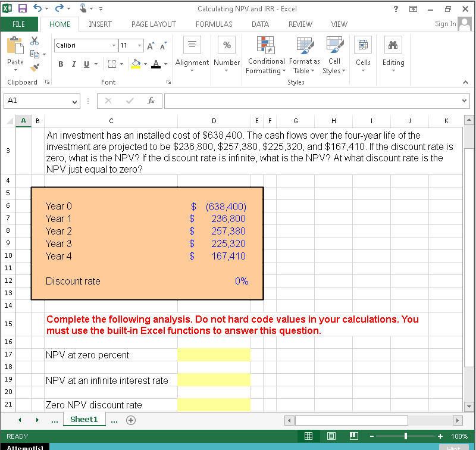Switch to the FORMULAS tab
This screenshot has height=450, width=476.
point(214,24)
